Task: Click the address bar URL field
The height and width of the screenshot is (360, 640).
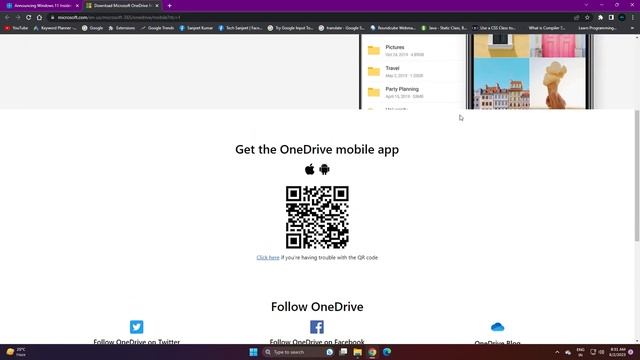Action: (310, 18)
